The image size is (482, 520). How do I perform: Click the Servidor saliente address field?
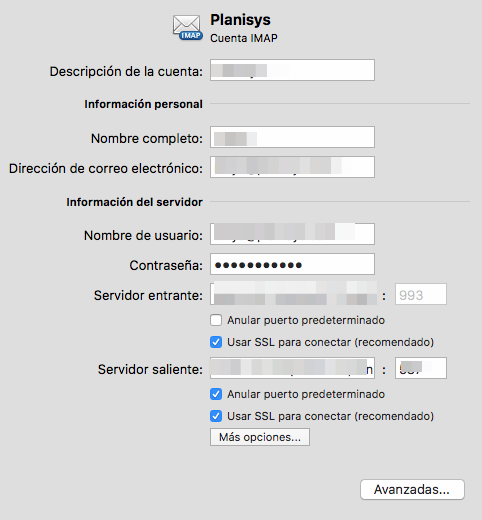click(x=292, y=368)
